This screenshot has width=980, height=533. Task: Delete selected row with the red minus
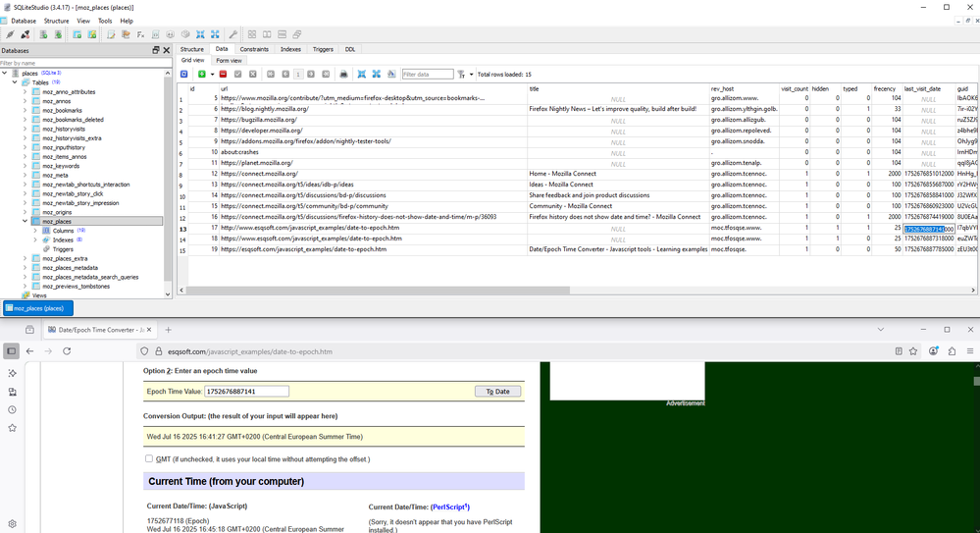(x=223, y=74)
